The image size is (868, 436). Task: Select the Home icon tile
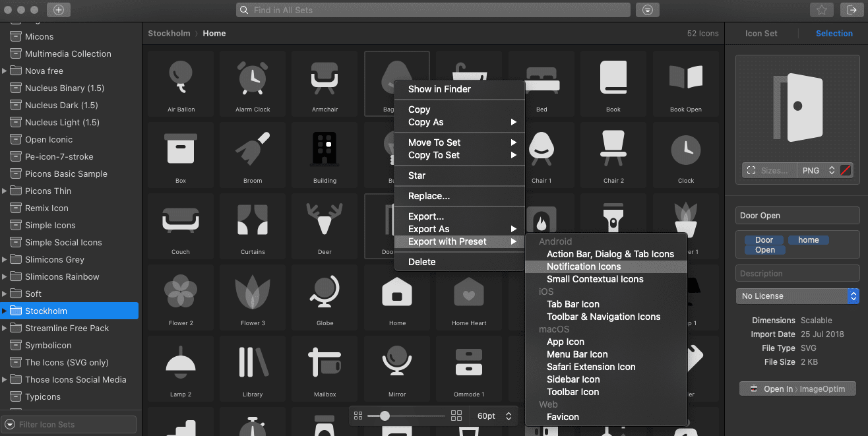pos(397,297)
